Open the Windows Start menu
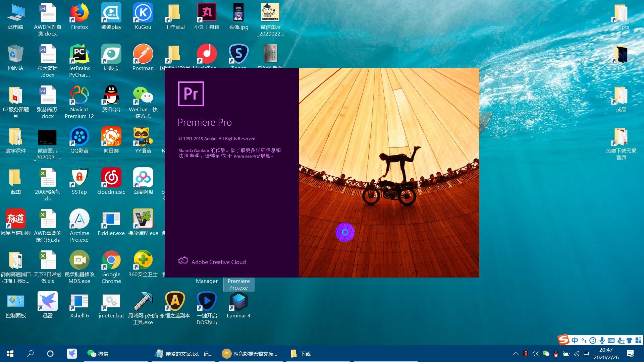Screen dimensions: 644x362 10,354
